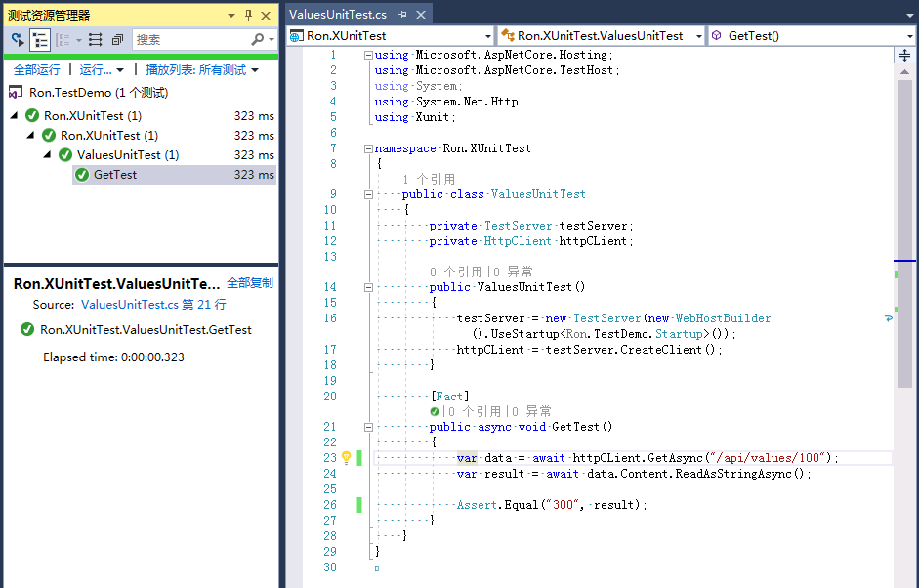Open the 运行... dropdown link
The width and height of the screenshot is (919, 588).
pyautogui.click(x=102, y=69)
